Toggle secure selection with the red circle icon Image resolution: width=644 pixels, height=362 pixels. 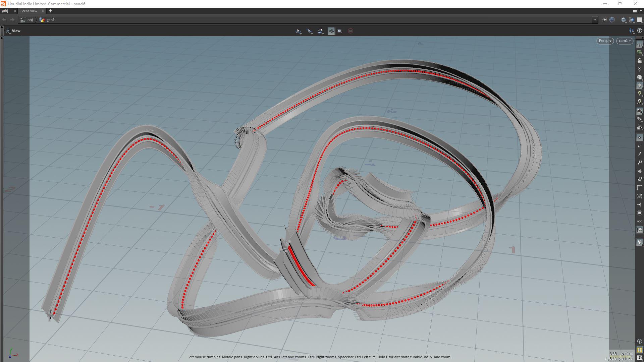(351, 31)
